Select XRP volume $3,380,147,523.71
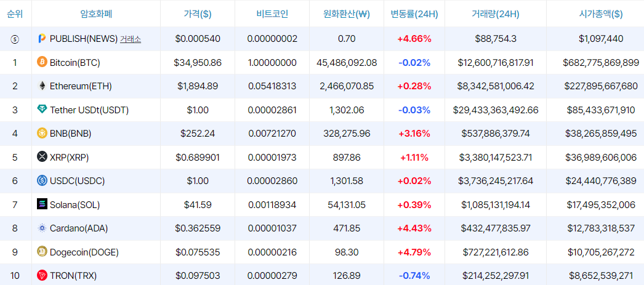The height and width of the screenshot is (285, 644). tap(496, 158)
